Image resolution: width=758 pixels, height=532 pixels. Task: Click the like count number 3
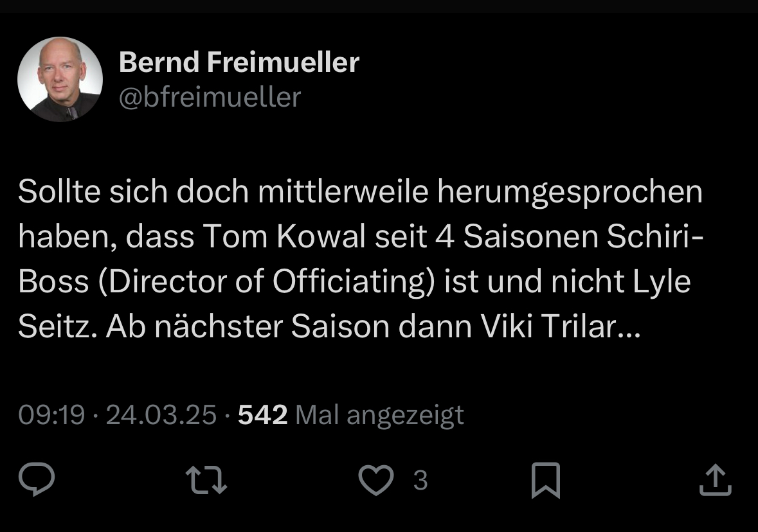point(420,481)
